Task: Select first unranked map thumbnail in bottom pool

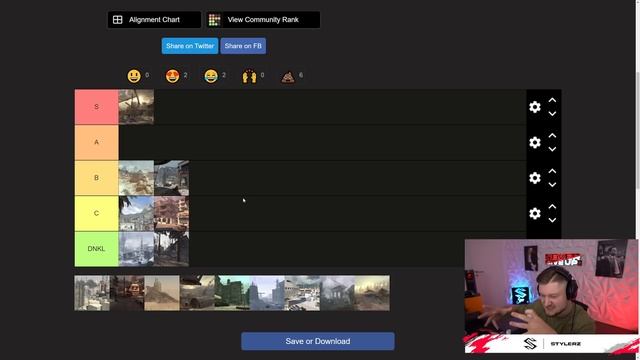Action: coord(92,293)
